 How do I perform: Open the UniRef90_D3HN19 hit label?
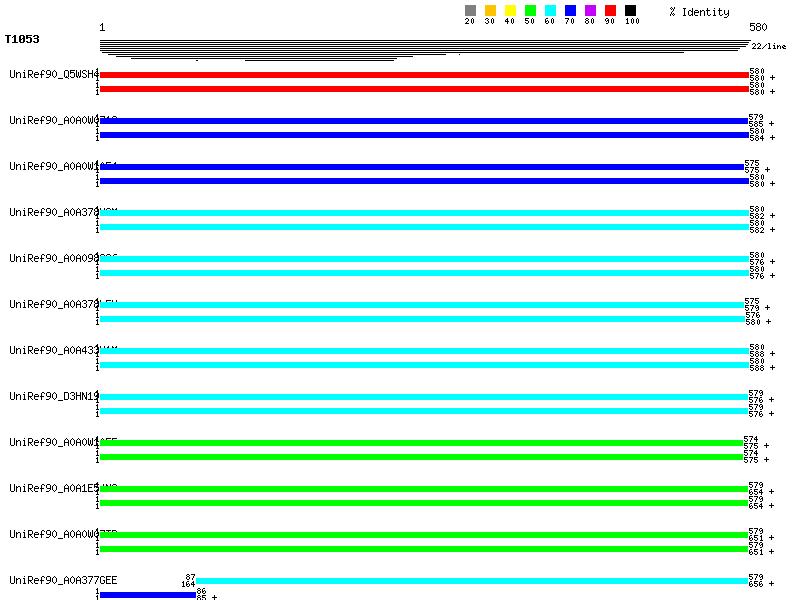tap(53, 396)
